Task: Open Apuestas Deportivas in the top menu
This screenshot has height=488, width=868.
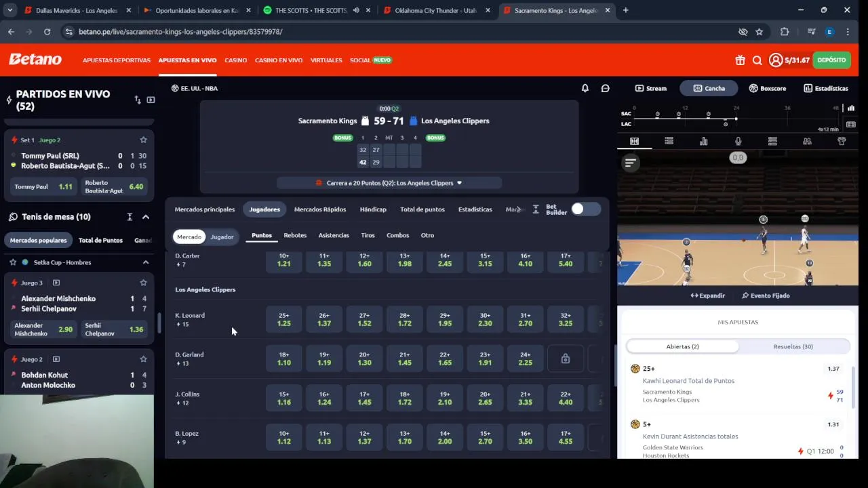Action: 117,60
